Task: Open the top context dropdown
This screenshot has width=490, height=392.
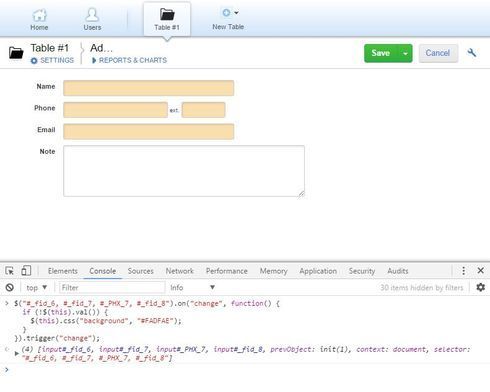Action: click(x=36, y=287)
